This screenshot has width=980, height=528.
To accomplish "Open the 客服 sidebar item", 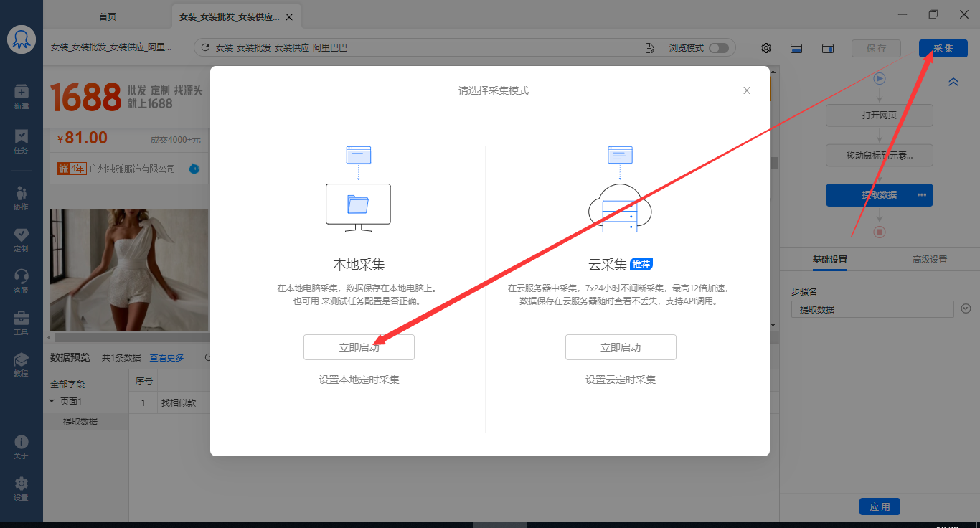I will pos(22,281).
